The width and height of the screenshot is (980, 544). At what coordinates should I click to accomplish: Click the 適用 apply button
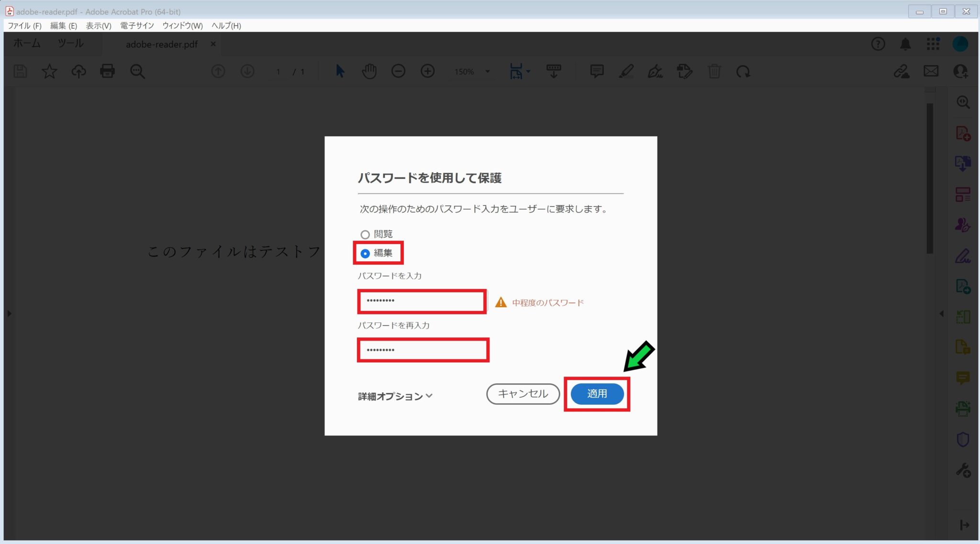597,394
